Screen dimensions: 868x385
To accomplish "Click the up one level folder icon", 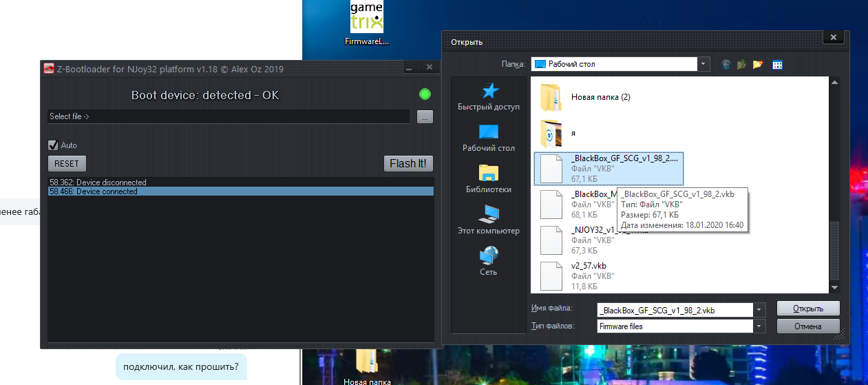I will click(741, 64).
